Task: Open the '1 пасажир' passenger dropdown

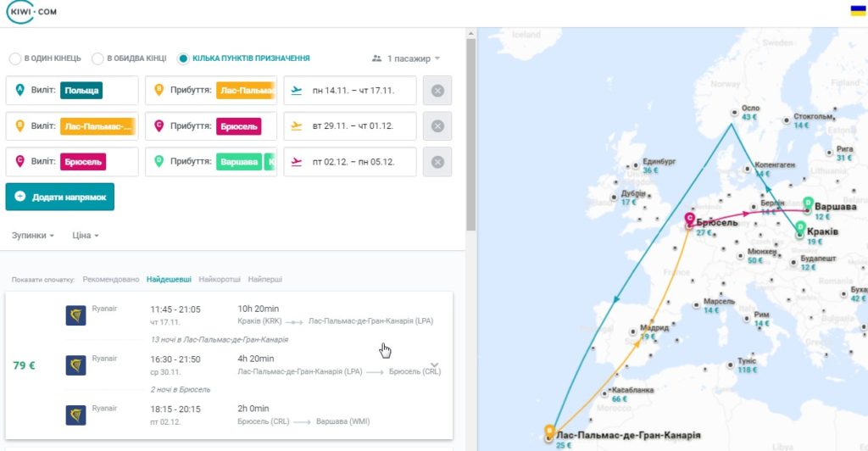Action: 406,58
